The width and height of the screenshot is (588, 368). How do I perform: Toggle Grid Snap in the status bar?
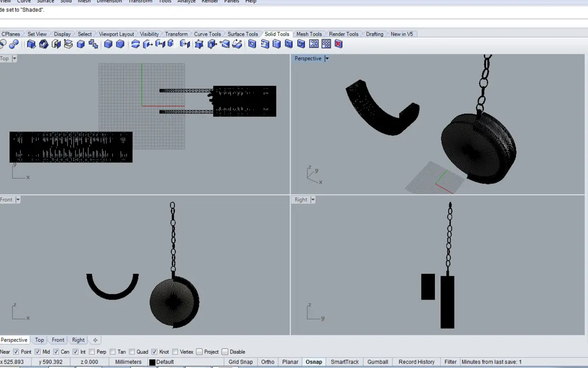[241, 362]
